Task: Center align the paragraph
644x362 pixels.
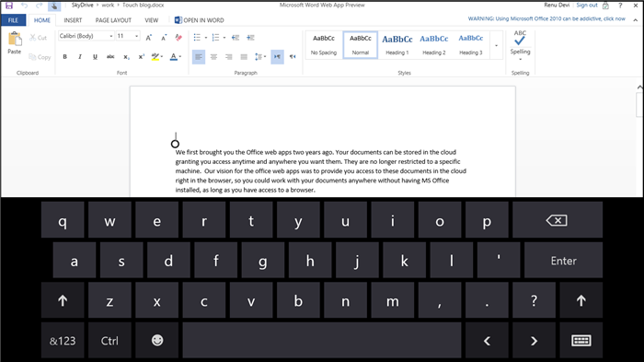Action: [x=213, y=57]
